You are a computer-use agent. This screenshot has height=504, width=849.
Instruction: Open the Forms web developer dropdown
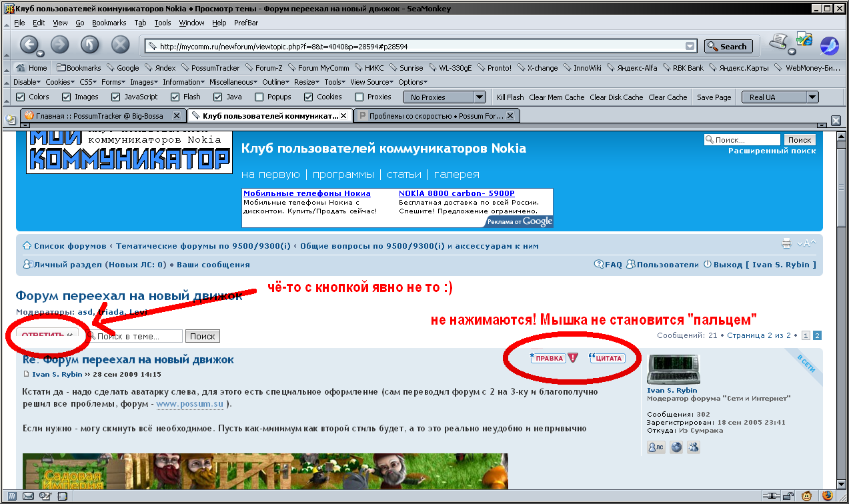coord(113,82)
